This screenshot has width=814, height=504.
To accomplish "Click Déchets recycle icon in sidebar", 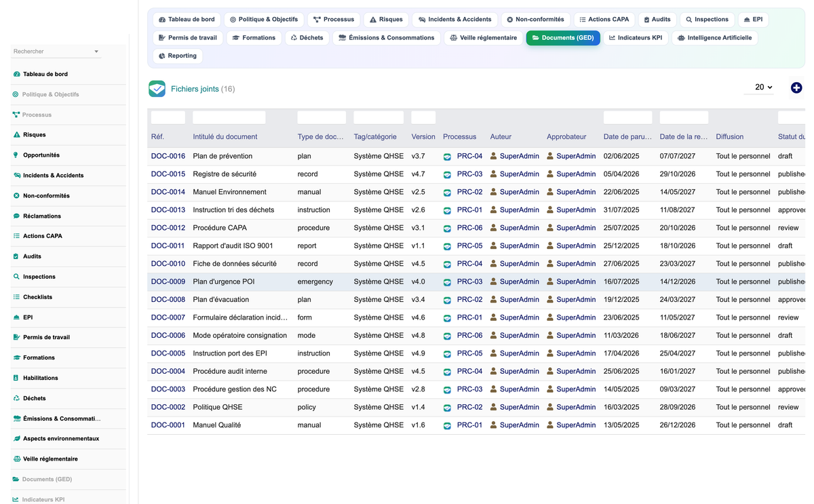I will pyautogui.click(x=17, y=398).
